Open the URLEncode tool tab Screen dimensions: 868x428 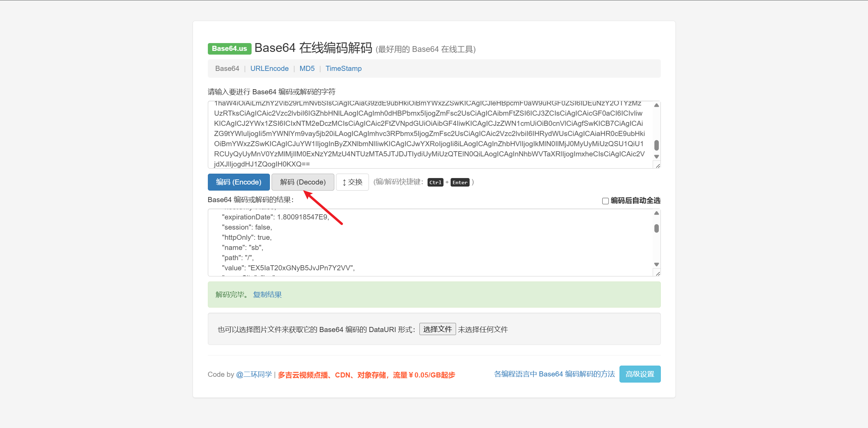tap(269, 69)
